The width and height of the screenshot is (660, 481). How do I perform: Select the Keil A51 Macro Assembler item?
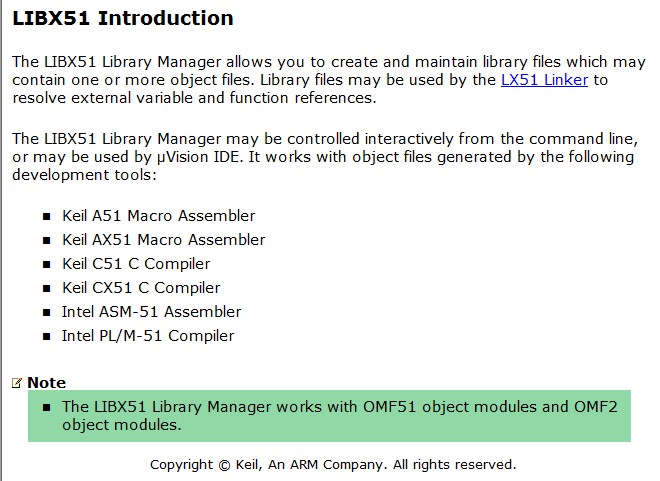coord(159,216)
